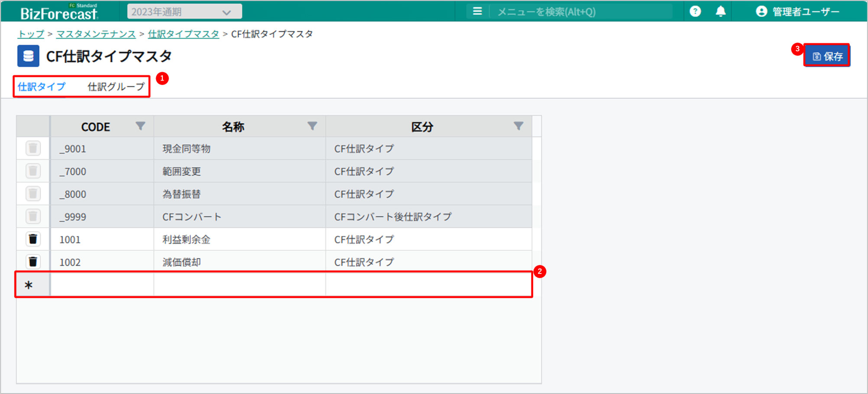The width and height of the screenshot is (868, 394).
Task: Click the help question mark icon
Action: [695, 12]
